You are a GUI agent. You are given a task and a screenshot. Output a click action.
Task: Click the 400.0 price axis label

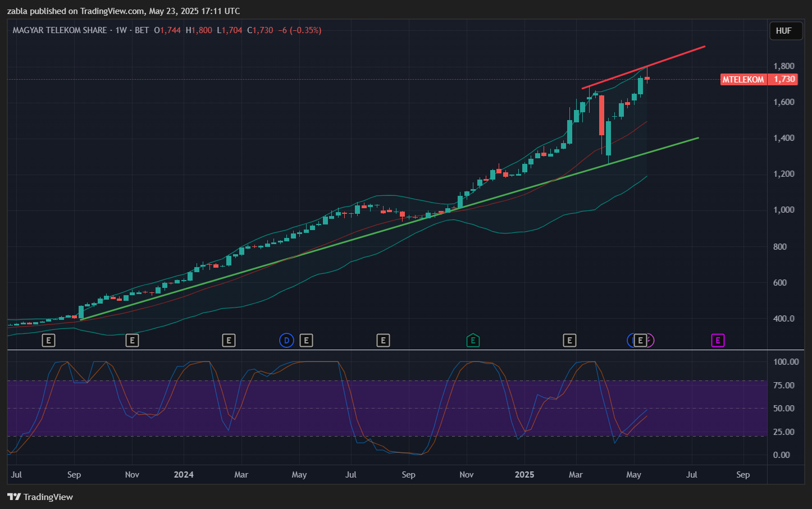(784, 318)
